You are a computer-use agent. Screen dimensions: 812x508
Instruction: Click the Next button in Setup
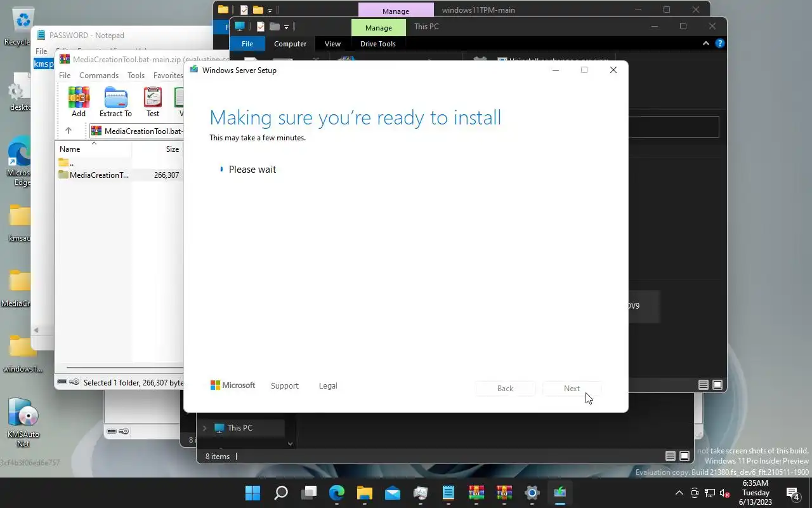[x=572, y=388]
